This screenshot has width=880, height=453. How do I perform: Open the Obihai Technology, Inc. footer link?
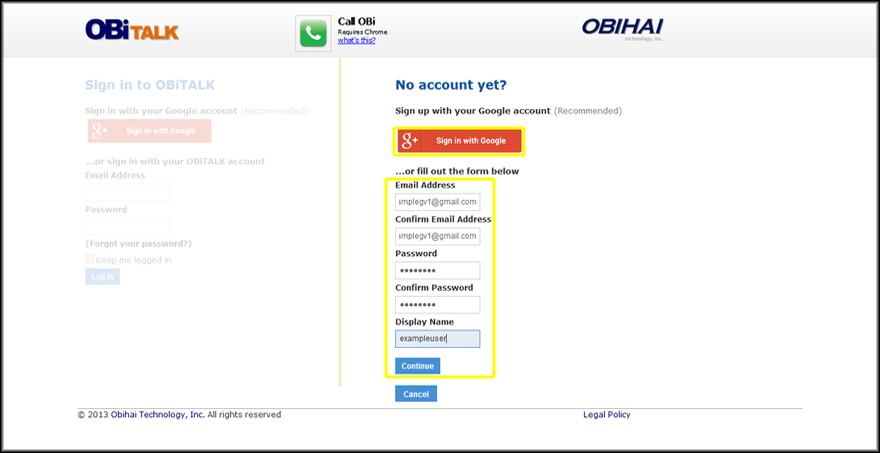tap(158, 415)
